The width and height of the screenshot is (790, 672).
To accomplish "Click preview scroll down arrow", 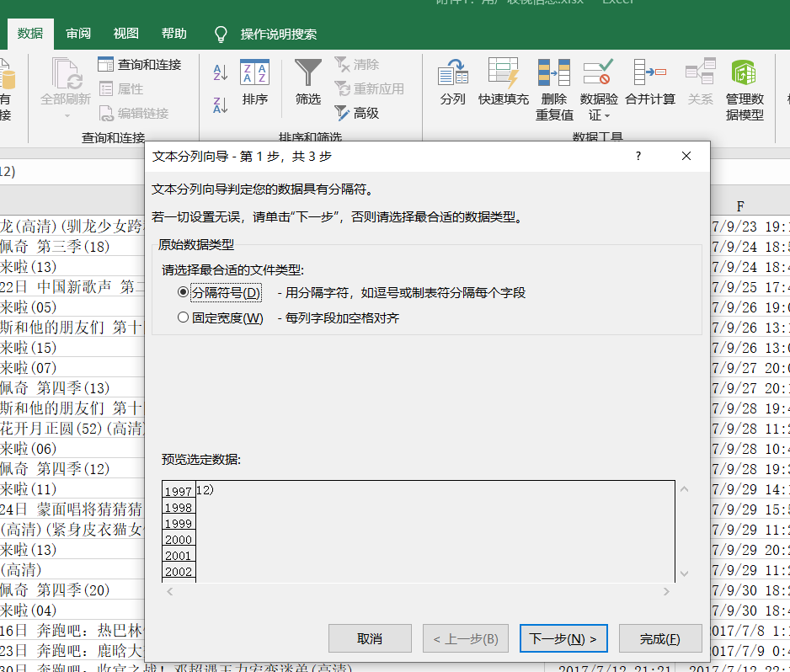I will 684,573.
